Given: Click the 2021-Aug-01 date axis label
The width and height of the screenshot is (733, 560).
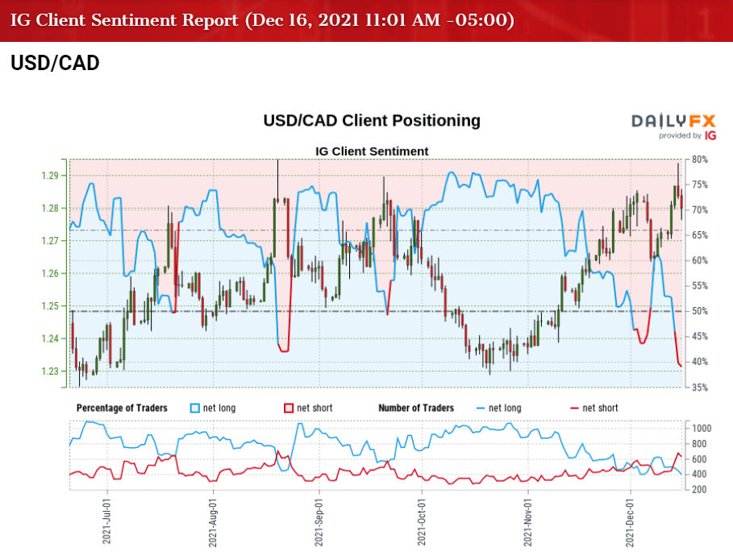Looking at the screenshot, I should pos(213,523).
